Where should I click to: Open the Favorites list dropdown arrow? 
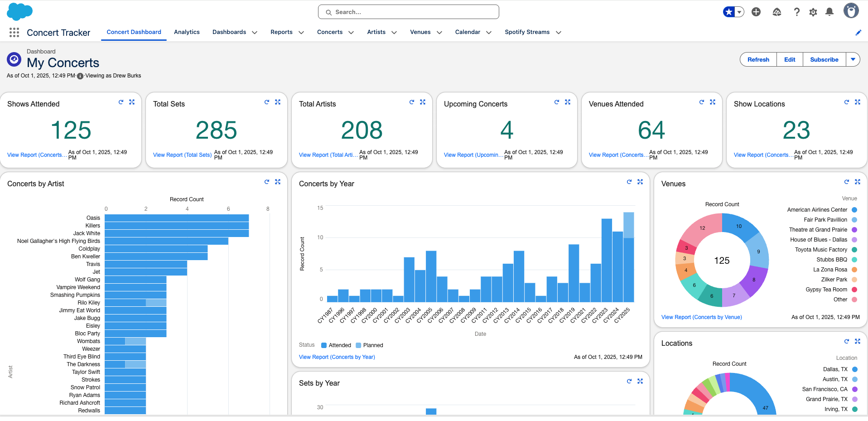tap(739, 12)
